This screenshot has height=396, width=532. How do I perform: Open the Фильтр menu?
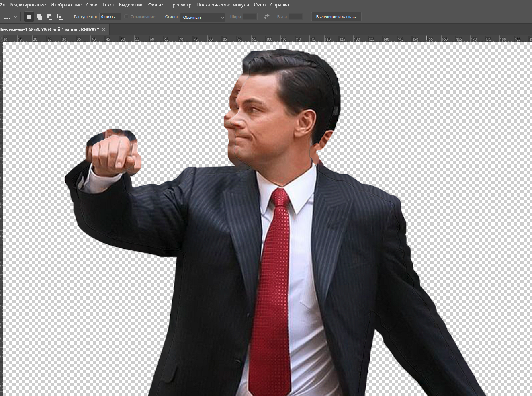(156, 5)
